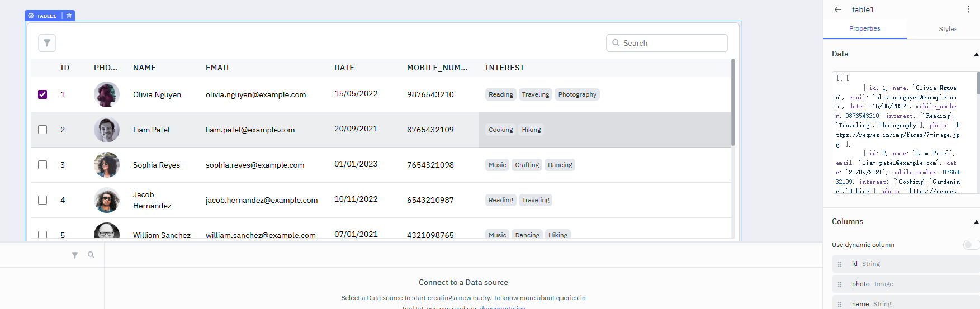
Task: Check the row for Liam Patel
Action: pyautogui.click(x=42, y=130)
